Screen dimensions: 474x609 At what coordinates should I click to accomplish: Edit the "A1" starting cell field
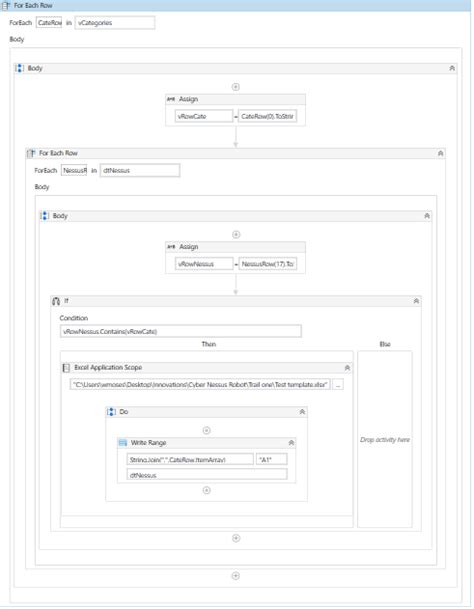[x=272, y=459]
